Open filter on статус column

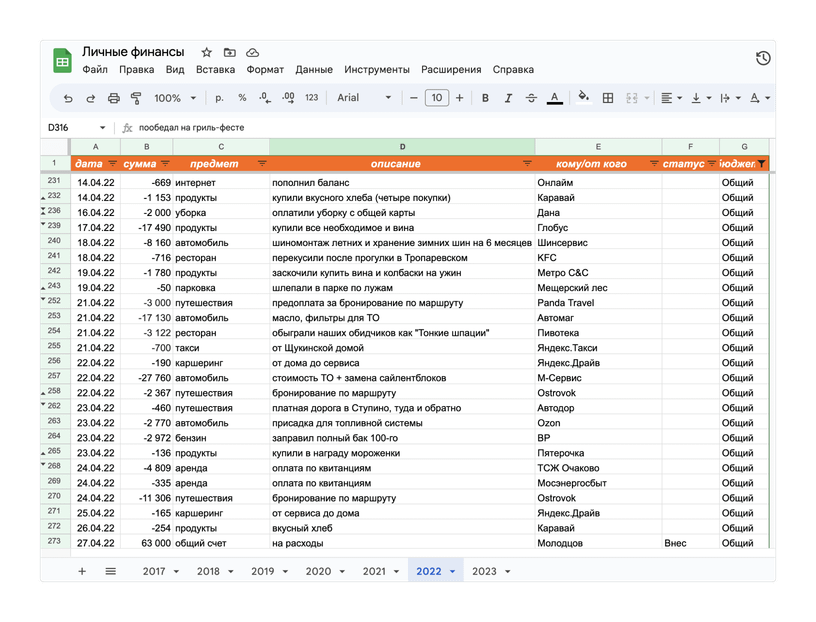[712, 163]
